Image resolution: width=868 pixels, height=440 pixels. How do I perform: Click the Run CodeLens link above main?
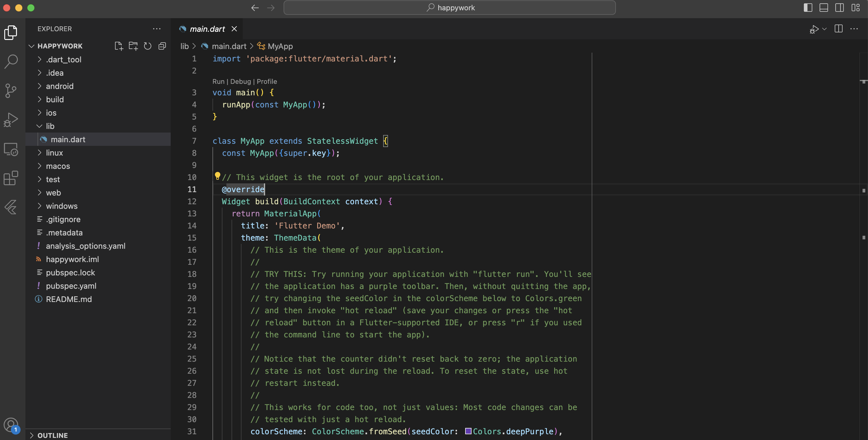[x=218, y=81]
